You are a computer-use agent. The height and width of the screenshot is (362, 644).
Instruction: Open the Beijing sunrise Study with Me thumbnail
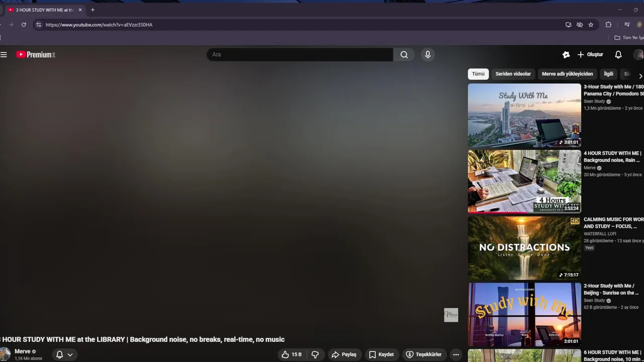[x=524, y=314]
